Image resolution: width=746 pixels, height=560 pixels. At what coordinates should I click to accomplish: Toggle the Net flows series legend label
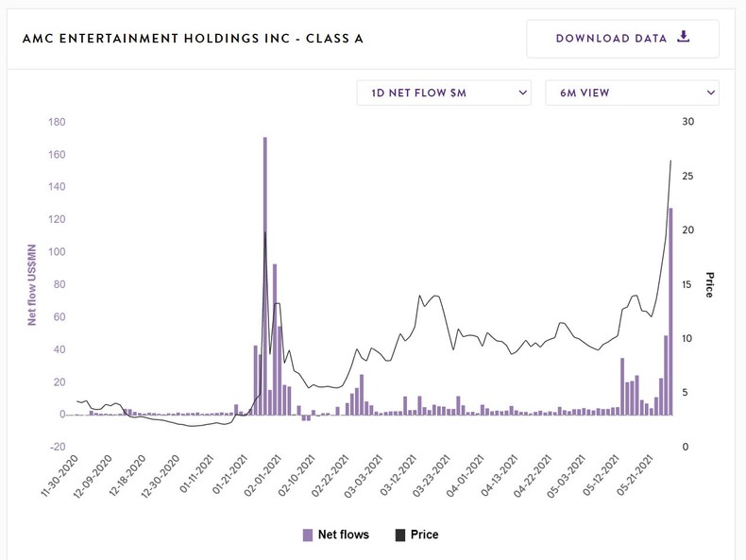coord(343,535)
